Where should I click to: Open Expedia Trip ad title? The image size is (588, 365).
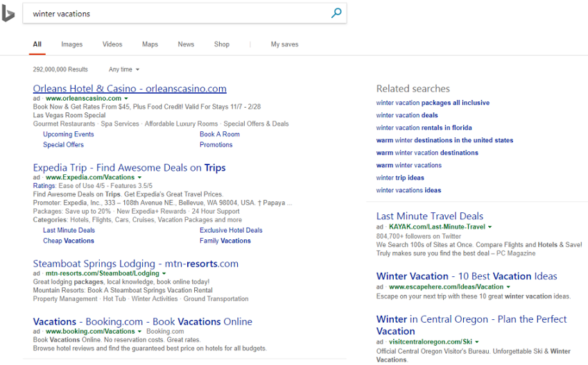click(130, 168)
